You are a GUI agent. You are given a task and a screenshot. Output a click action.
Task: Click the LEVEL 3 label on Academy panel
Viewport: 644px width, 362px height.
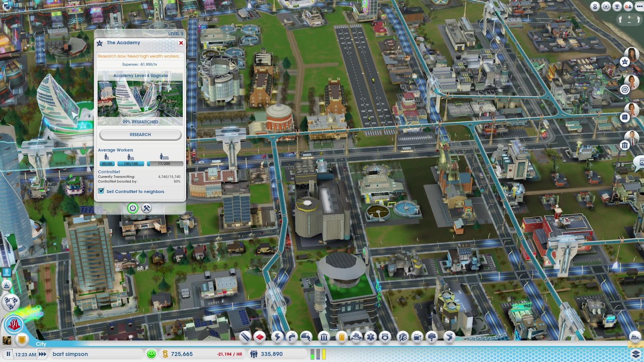[176, 34]
